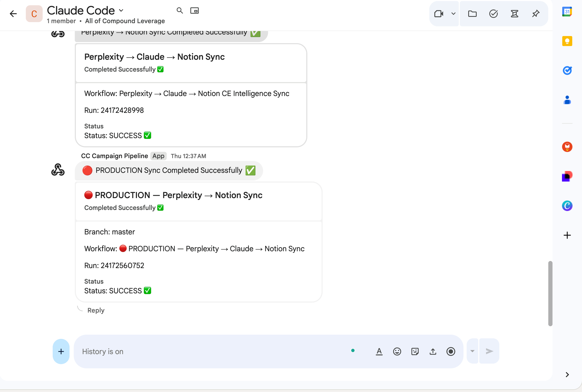Click the upload file icon
Screen dimensions: 582x392
(x=433, y=351)
